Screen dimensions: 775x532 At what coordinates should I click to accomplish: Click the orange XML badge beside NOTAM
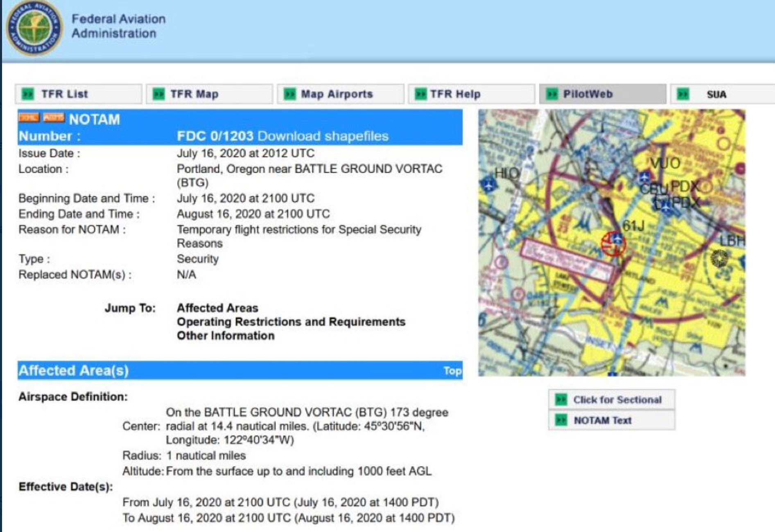pyautogui.click(x=29, y=118)
